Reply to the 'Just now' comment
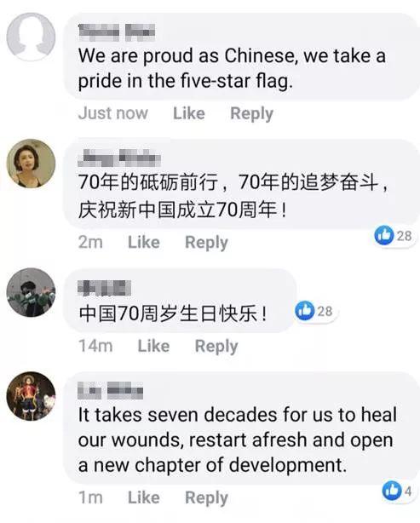The height and width of the screenshot is (523, 420). pyautogui.click(x=252, y=114)
